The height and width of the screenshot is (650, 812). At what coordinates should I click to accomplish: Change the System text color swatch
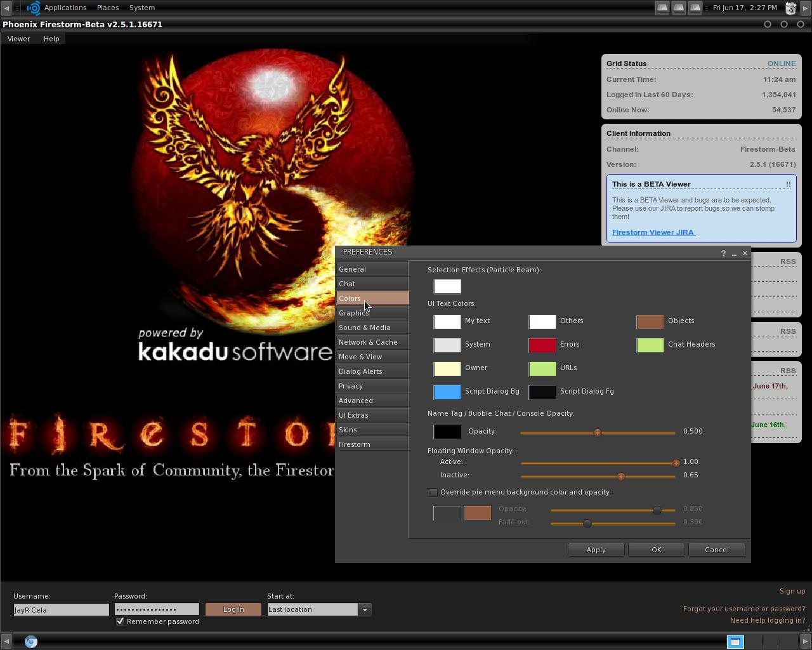coord(447,345)
